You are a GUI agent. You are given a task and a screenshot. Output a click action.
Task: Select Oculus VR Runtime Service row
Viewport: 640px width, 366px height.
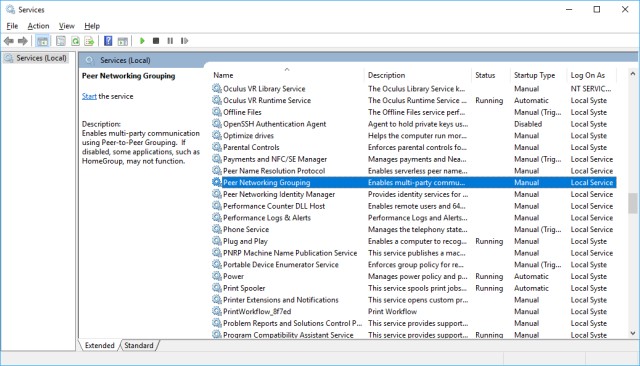pos(413,100)
